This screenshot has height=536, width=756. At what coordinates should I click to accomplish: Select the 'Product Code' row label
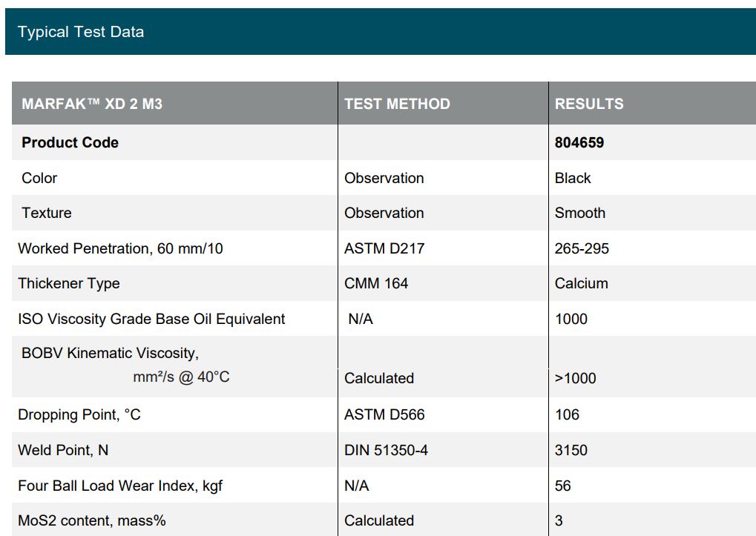click(70, 142)
